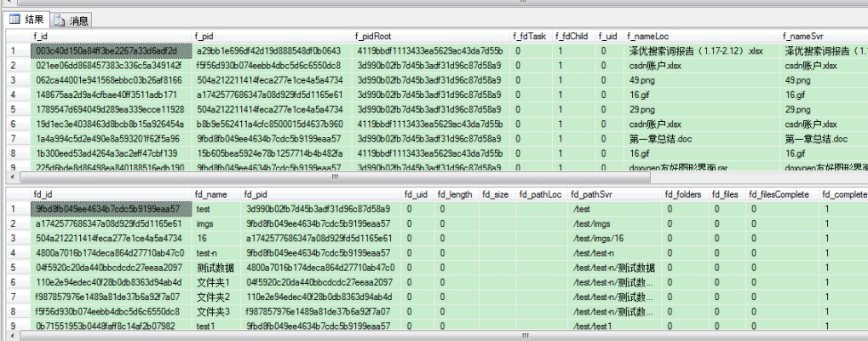Click the document icon on 消息 tab
The height and width of the screenshot is (341, 868).
60,21
